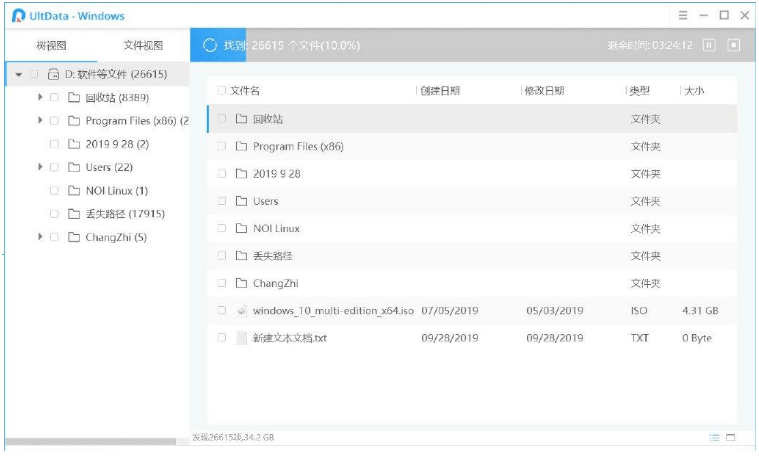Click the folder icon of 回收站 in tree
The image size is (759, 456).
pyautogui.click(x=74, y=98)
